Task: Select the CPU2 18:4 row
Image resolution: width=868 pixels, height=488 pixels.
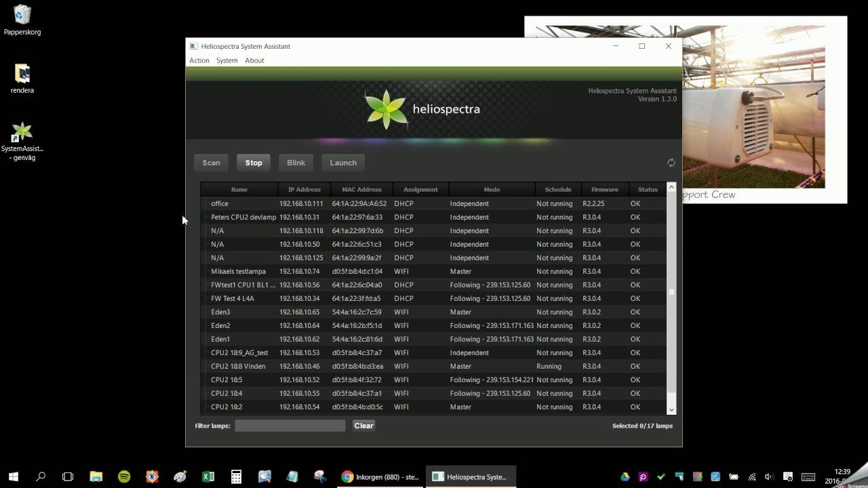Action: (433, 393)
